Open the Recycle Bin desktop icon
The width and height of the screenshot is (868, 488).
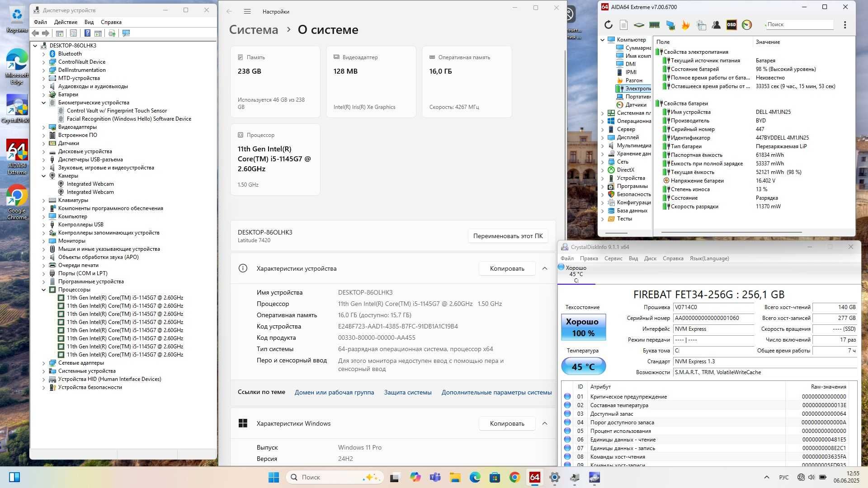(x=17, y=19)
